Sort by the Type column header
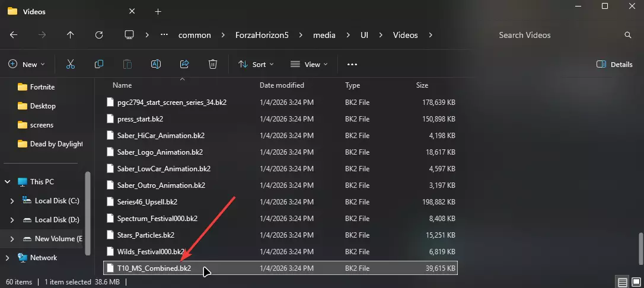This screenshot has height=288, width=644. (x=352, y=85)
